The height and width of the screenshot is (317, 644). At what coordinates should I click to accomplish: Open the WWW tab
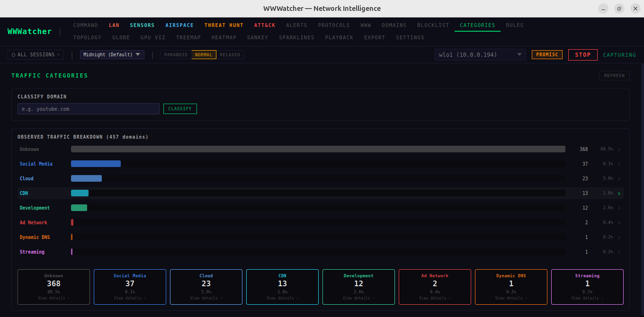[366, 26]
